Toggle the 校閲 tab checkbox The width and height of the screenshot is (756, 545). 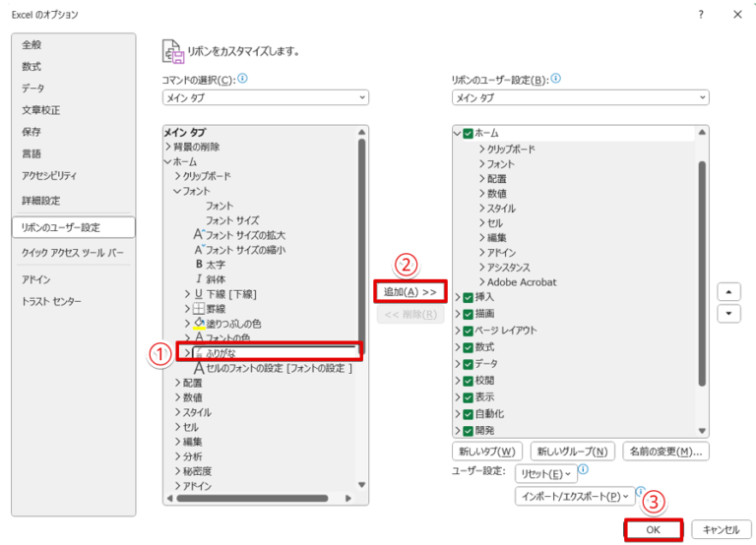[468, 381]
